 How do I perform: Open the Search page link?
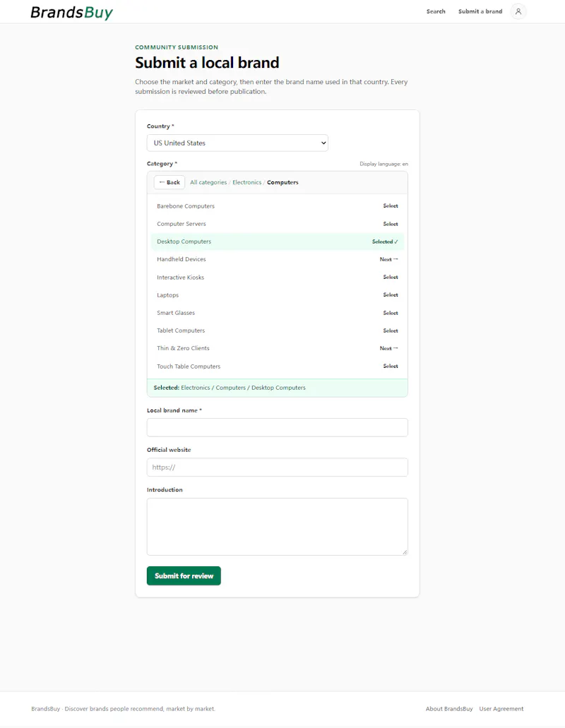436,11
